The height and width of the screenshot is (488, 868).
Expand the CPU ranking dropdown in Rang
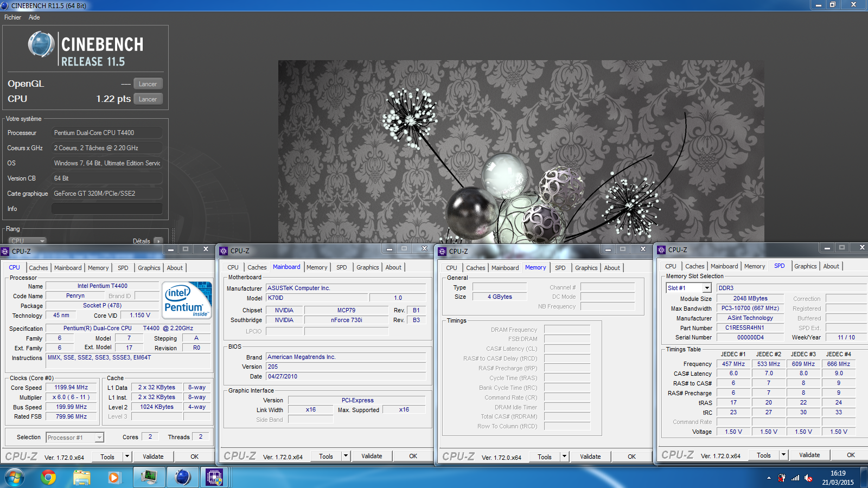[27, 241]
